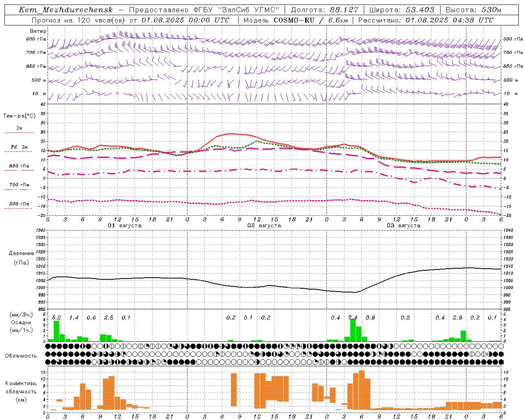The height and width of the screenshot is (420, 525).
Task: Select the 'Прогноз на 120 часа(ов)' header text
Action: (79, 20)
